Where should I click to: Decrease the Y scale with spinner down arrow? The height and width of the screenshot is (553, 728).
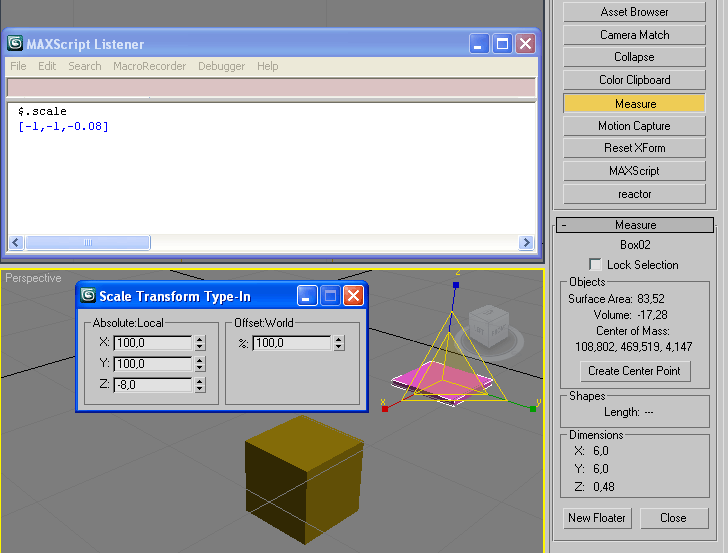click(x=200, y=368)
